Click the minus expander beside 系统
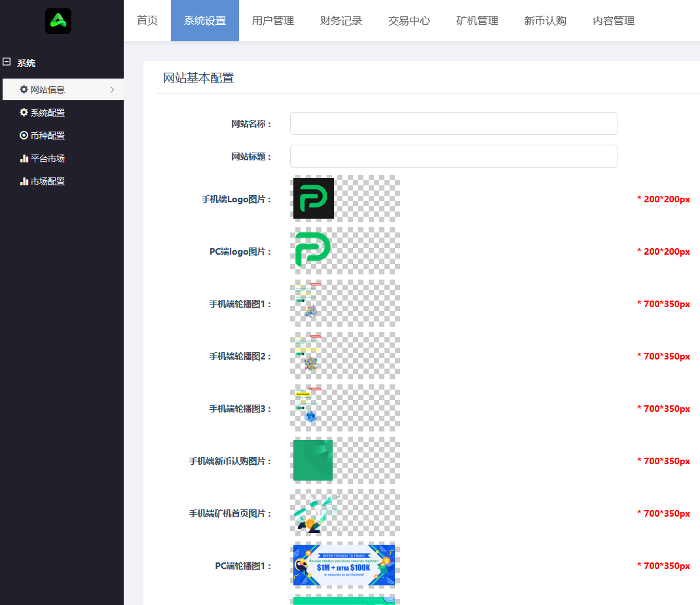Image resolution: width=700 pixels, height=605 pixels. click(7, 62)
